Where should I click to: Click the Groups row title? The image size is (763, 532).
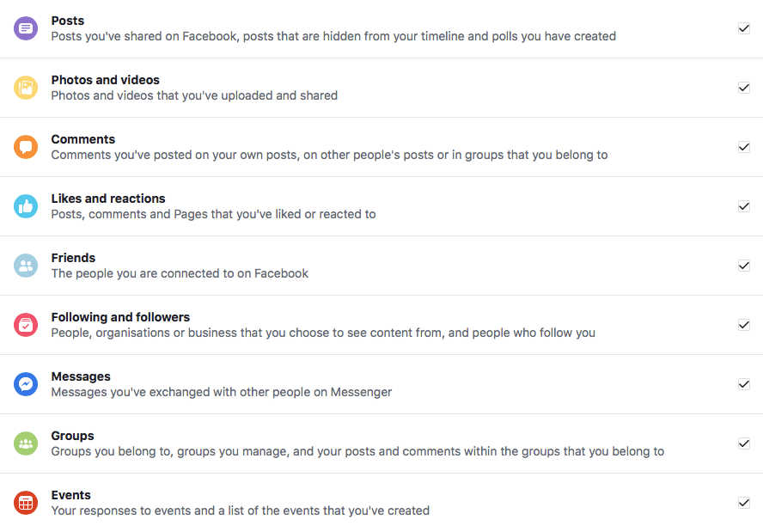click(x=72, y=436)
